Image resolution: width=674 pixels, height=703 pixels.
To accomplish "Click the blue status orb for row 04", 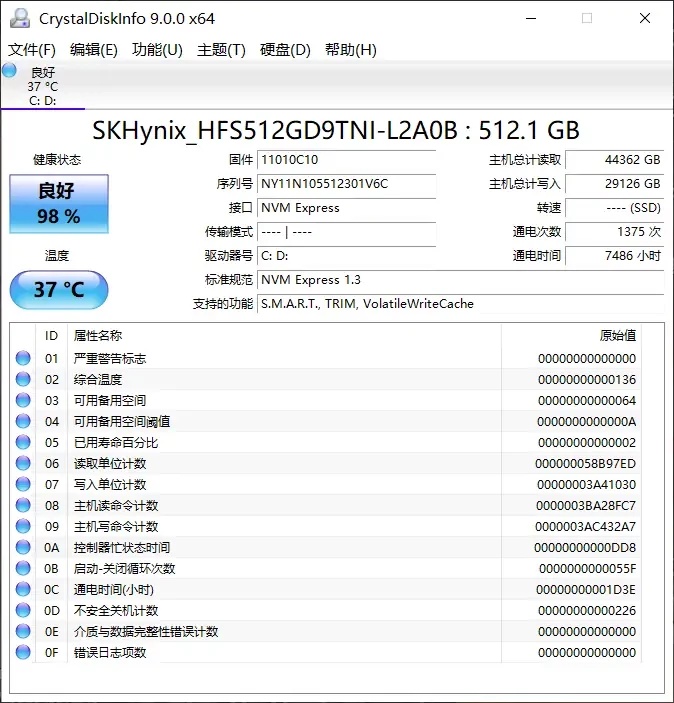I will click(23, 421).
